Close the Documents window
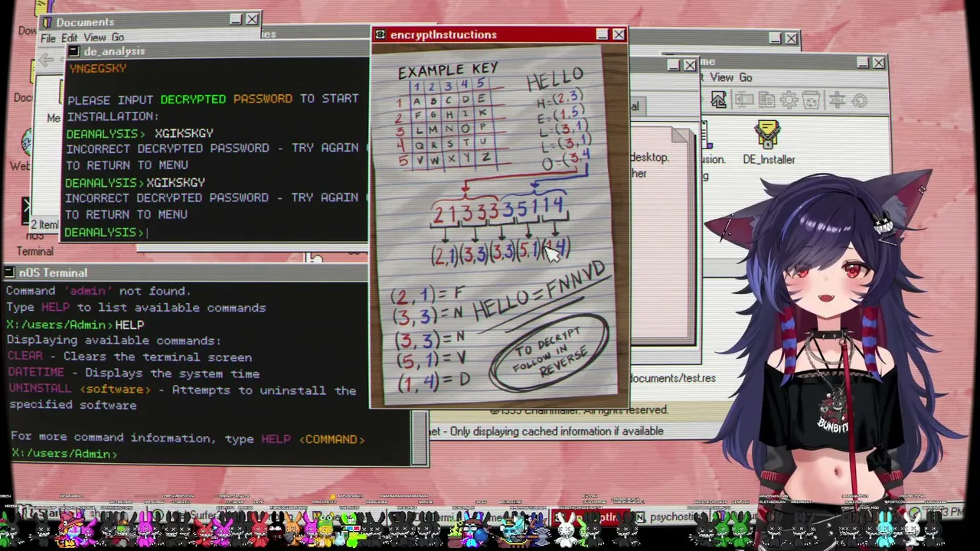 [252, 19]
